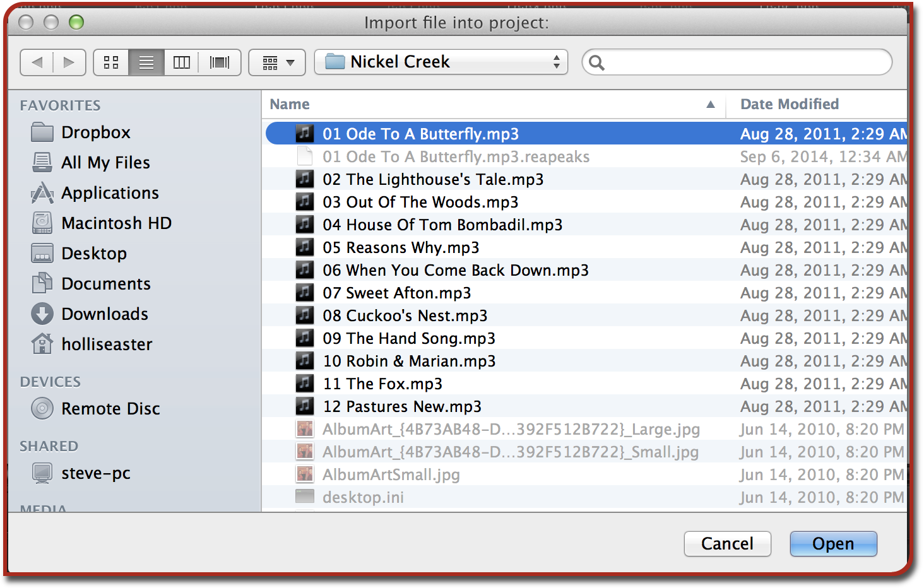Image resolution: width=924 pixels, height=588 pixels.
Task: Select All My Files in sidebar
Action: (91, 163)
